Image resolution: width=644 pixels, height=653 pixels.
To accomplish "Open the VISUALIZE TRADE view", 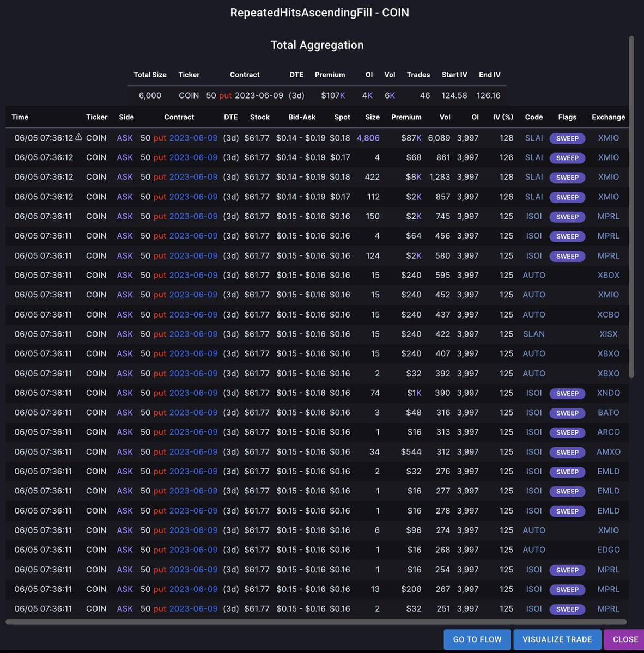I will 557,639.
